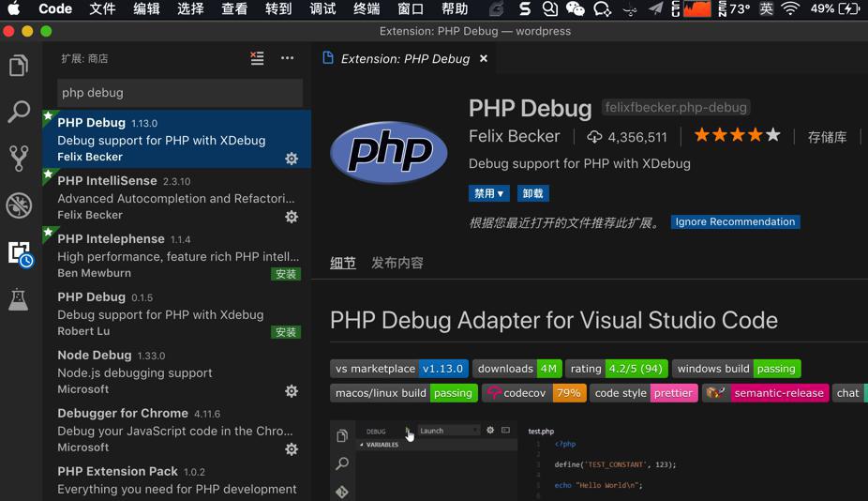Open the Apple menu

click(x=13, y=8)
